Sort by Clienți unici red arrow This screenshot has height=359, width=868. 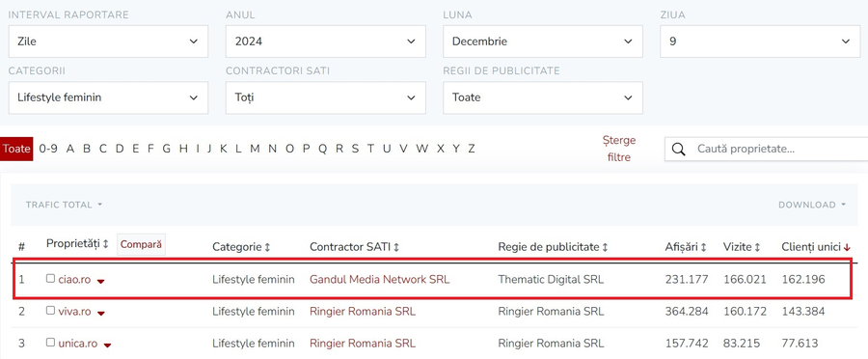point(848,247)
